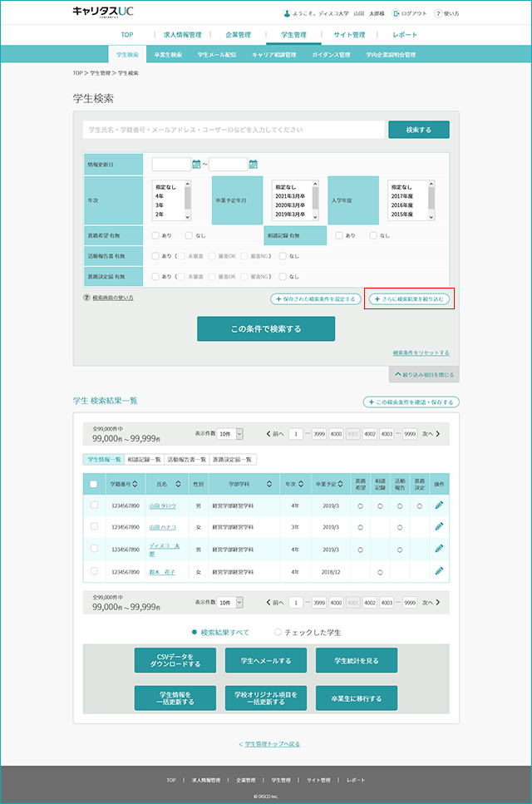This screenshot has height=804, width=532.
Task: Click down arrow of 年次 listbox
Action: [x=188, y=217]
